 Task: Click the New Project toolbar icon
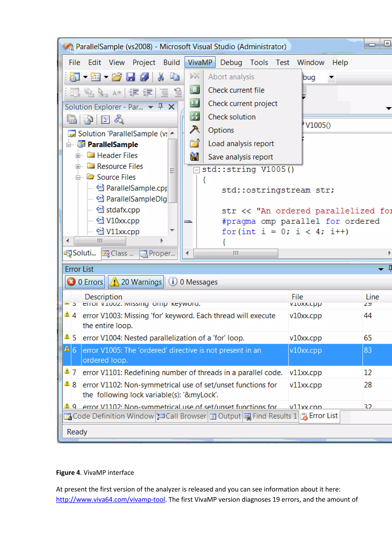[x=74, y=77]
